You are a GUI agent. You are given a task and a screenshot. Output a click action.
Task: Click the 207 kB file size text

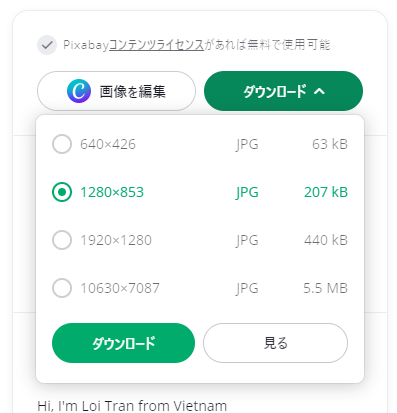[326, 192]
